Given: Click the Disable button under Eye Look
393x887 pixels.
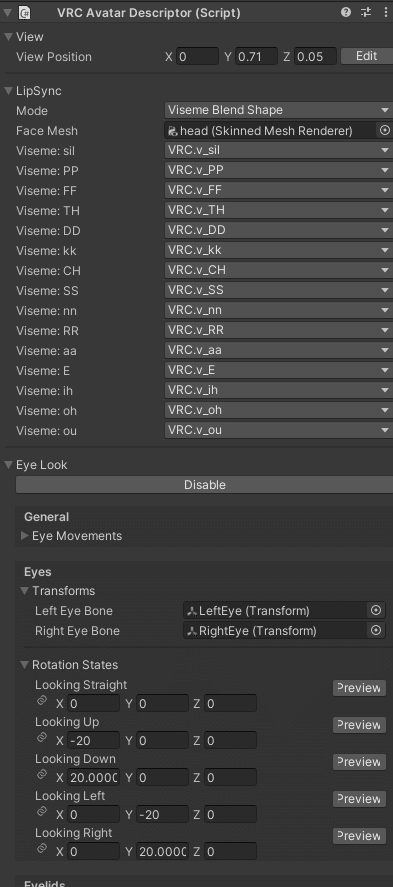Looking at the screenshot, I should [205, 485].
